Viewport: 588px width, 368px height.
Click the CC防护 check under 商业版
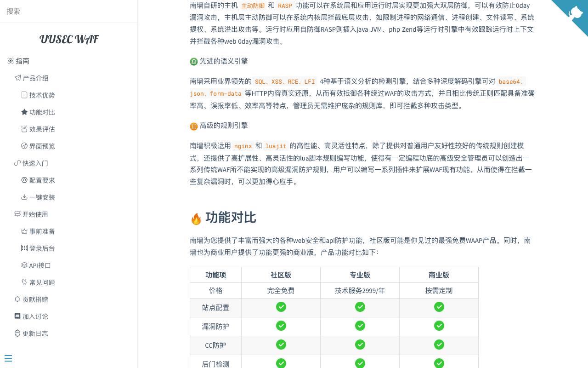[439, 345]
